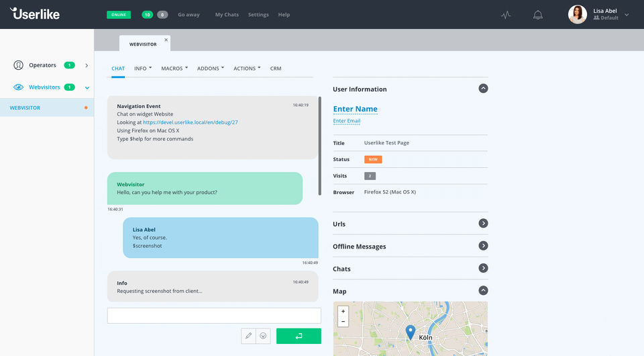
Task: Open the Macros dropdown menu
Action: click(x=174, y=69)
